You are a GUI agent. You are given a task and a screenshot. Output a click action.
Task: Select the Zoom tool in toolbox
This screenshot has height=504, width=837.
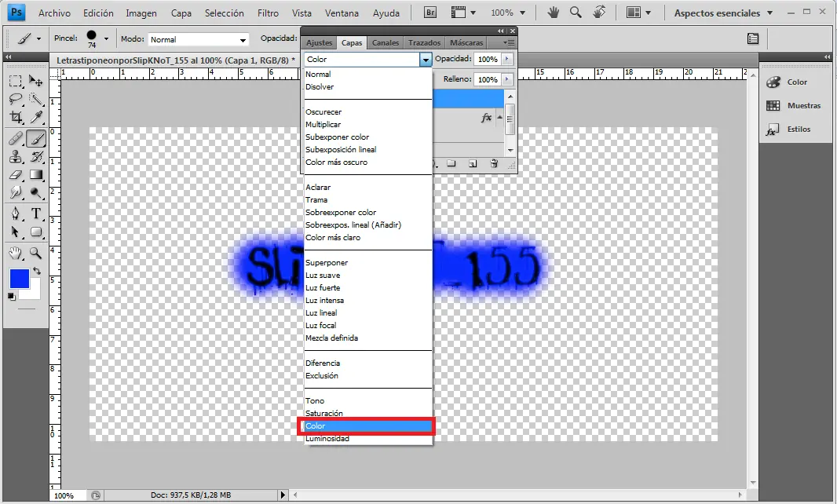pos(36,253)
